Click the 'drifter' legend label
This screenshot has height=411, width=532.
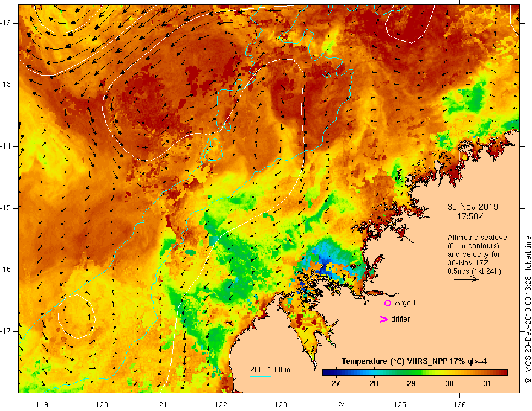pos(400,319)
